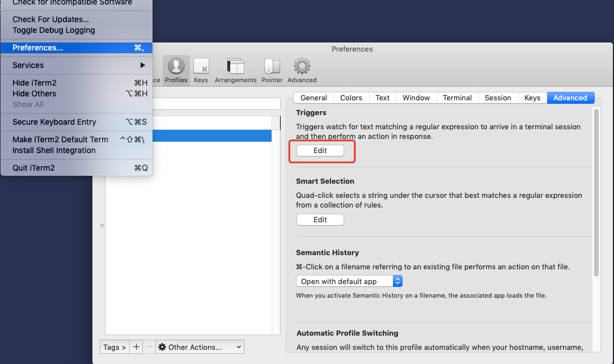Open the Advanced gear preferences pane
This screenshot has width=614, height=364.
tap(302, 70)
